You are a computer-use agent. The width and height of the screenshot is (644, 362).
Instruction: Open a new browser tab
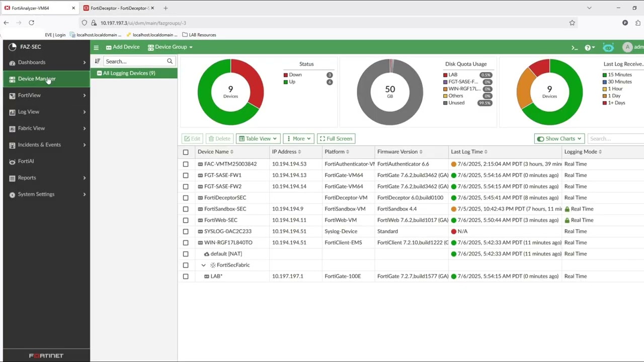tap(166, 8)
